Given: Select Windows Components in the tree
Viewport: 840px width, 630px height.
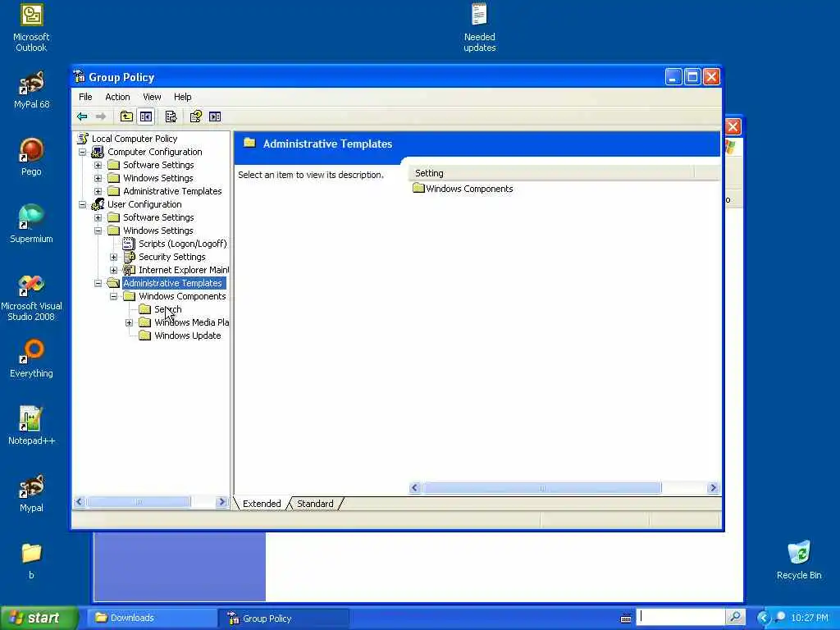Looking at the screenshot, I should (182, 296).
